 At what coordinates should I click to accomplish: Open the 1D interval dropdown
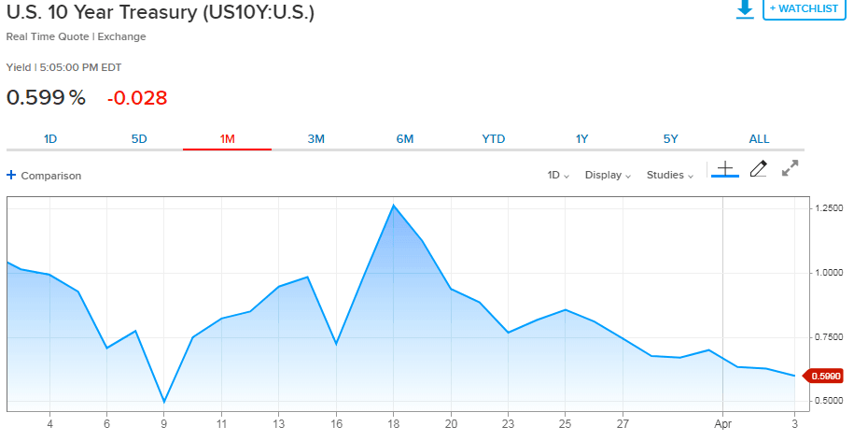[558, 175]
